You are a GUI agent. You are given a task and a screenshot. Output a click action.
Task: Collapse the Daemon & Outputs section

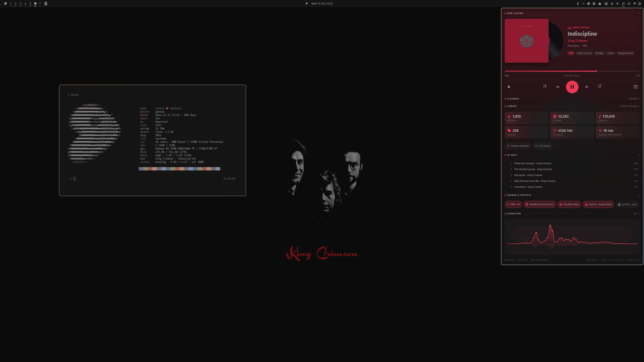(639, 195)
